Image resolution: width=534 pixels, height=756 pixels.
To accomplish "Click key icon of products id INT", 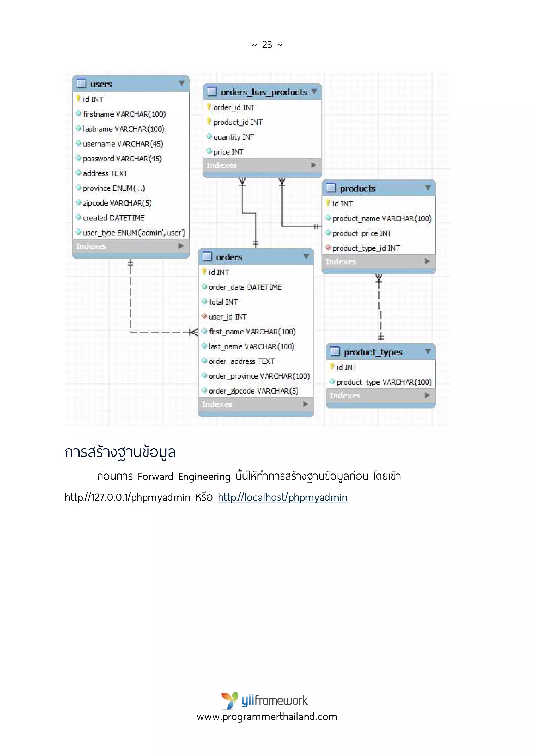I will click(328, 203).
